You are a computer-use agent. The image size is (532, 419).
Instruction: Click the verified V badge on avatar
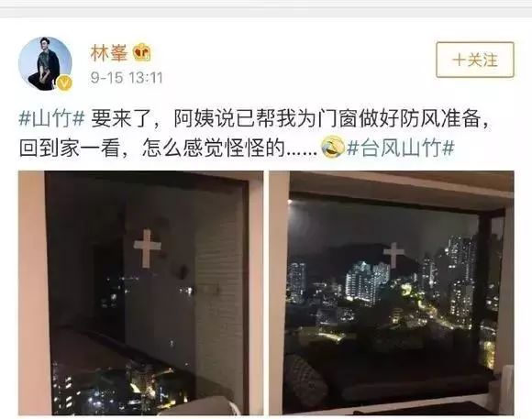pos(64,83)
